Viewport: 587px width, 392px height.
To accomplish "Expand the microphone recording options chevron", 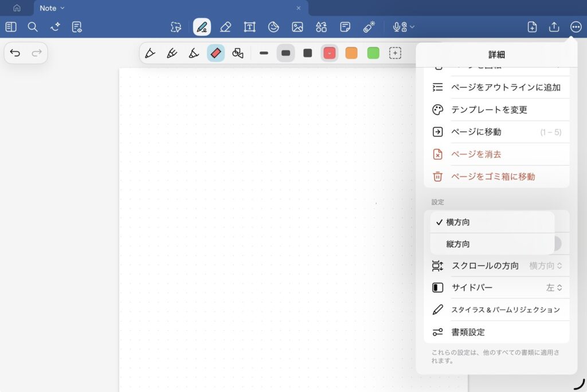I will tap(412, 27).
